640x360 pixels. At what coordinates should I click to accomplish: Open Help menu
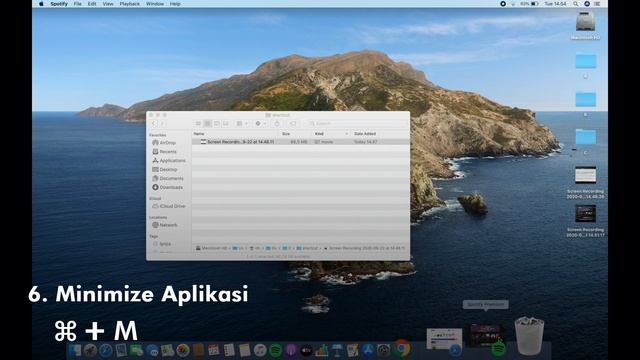pyautogui.click(x=175, y=4)
